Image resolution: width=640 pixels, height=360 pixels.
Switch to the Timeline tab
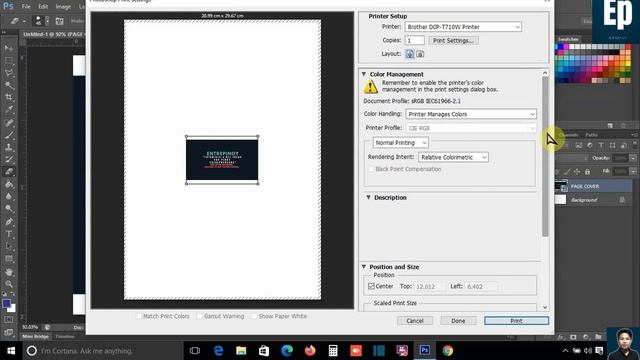[x=65, y=337]
